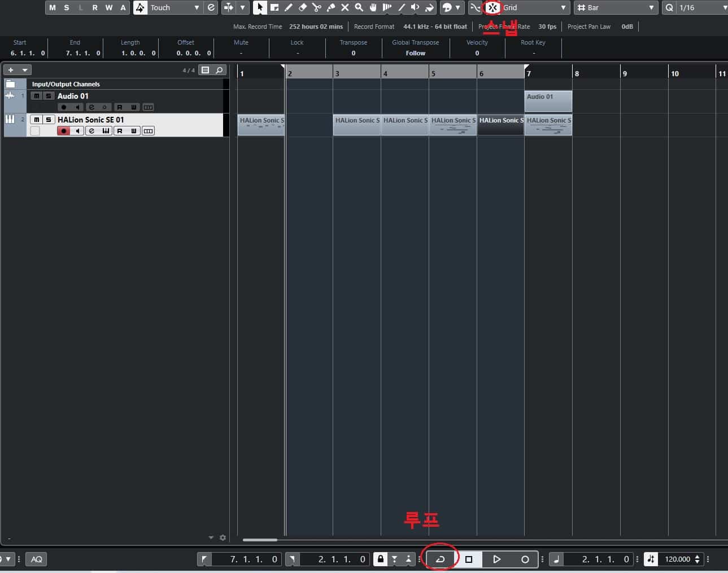Screen dimensions: 728x573
Task: Toggle global Write automation button W
Action: (109, 7)
